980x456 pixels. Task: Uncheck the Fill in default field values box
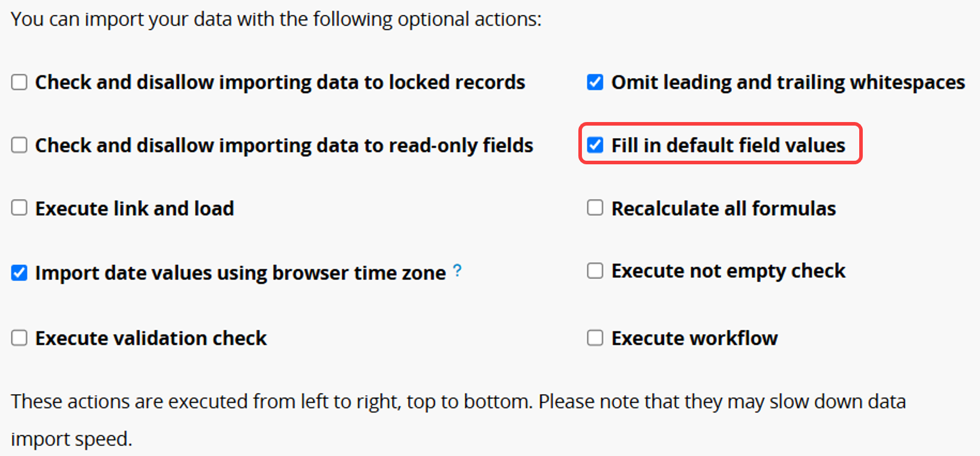(x=595, y=145)
